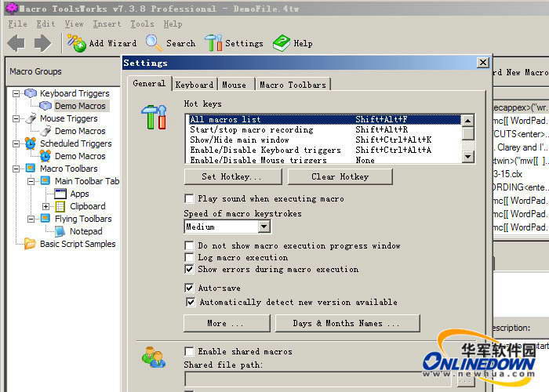549x392 pixels.
Task: Collapse the Keyboard Triggers tree node
Action: pos(16,93)
